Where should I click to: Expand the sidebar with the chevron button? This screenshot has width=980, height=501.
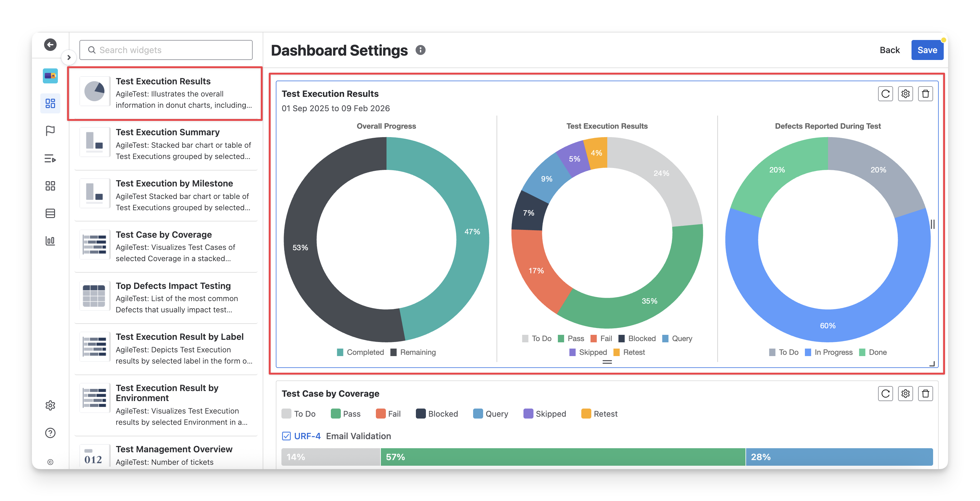point(69,57)
